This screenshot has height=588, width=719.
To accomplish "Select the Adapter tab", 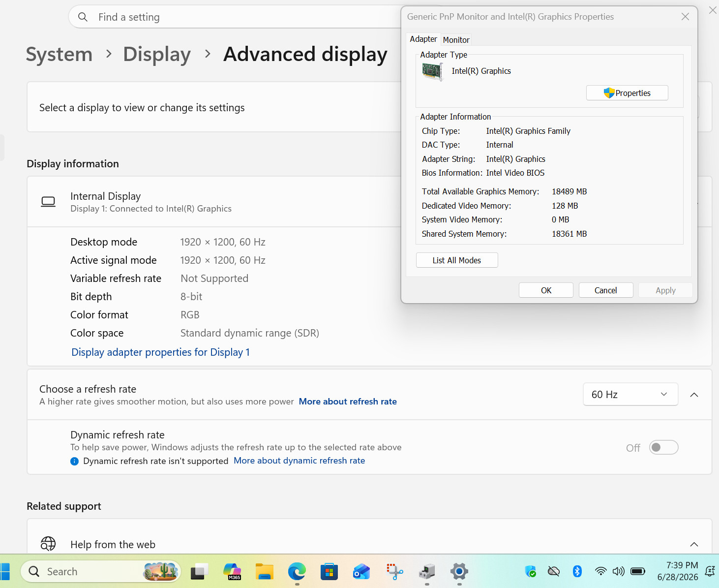I will click(423, 39).
